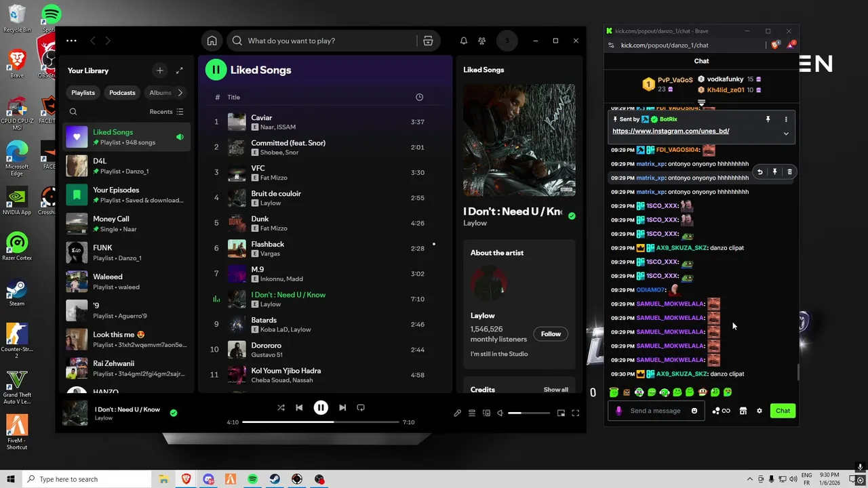Reply to the highlighted matrix_xp message
The height and width of the screenshot is (488, 868).
(759, 172)
